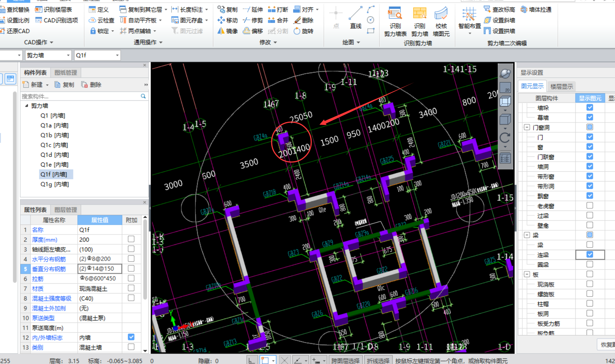Image resolution: width=615 pixels, height=364 pixels.
Task: Click 删除 button in component list
Action: tap(91, 85)
